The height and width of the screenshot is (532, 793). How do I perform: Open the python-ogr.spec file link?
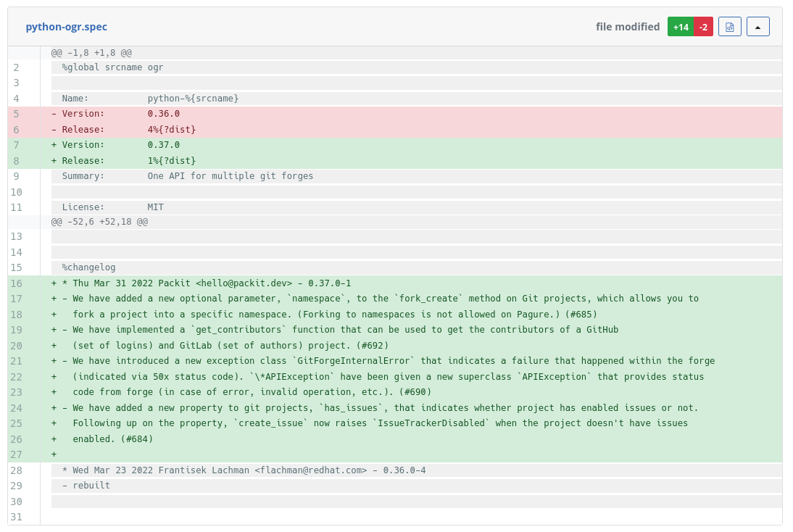66,27
